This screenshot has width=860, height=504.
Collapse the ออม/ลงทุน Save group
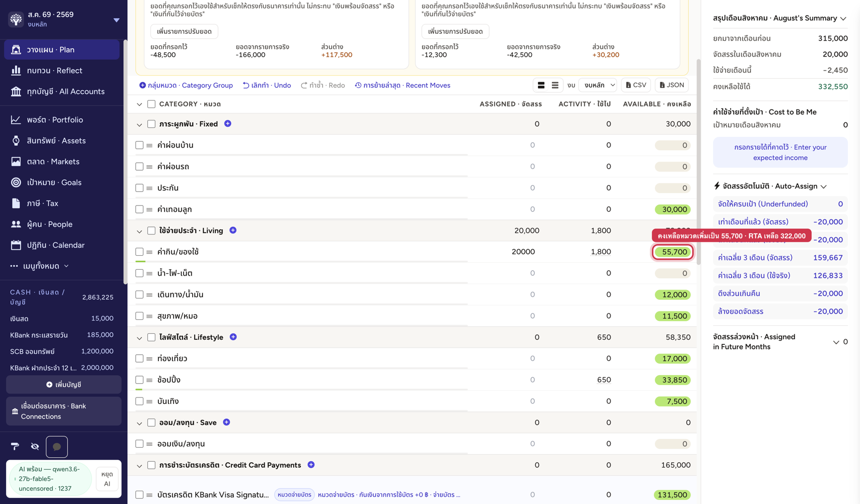tap(139, 423)
